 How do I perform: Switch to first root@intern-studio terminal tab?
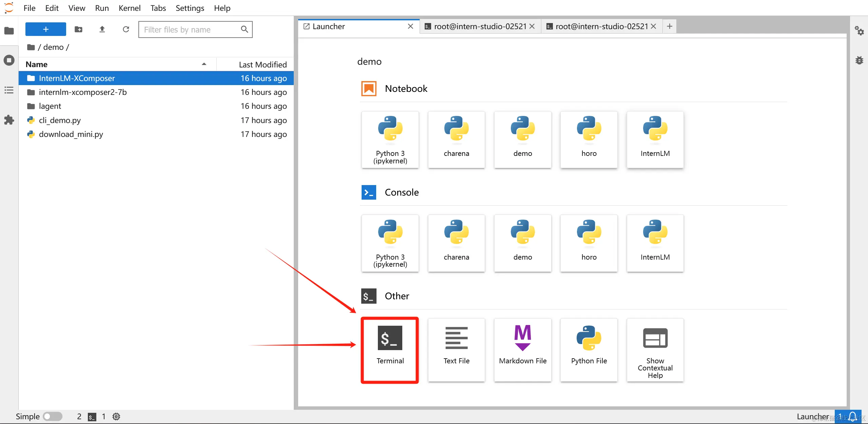click(x=479, y=26)
